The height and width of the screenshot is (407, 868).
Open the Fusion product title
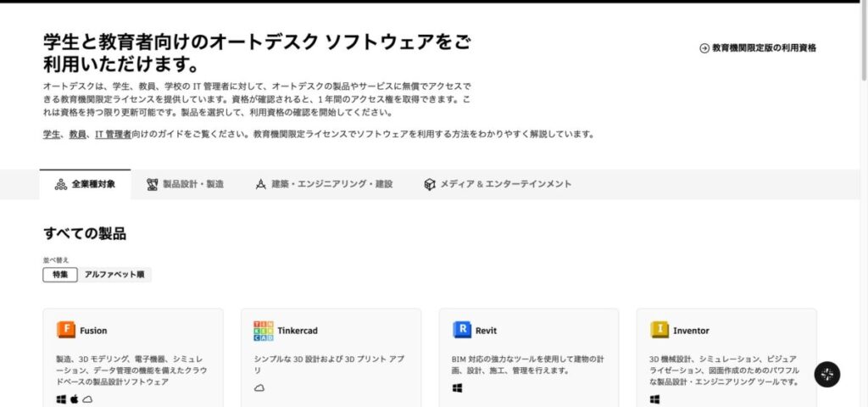click(x=93, y=331)
